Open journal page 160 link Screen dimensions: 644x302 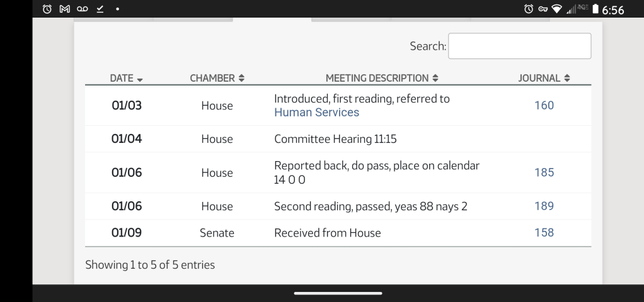(544, 105)
